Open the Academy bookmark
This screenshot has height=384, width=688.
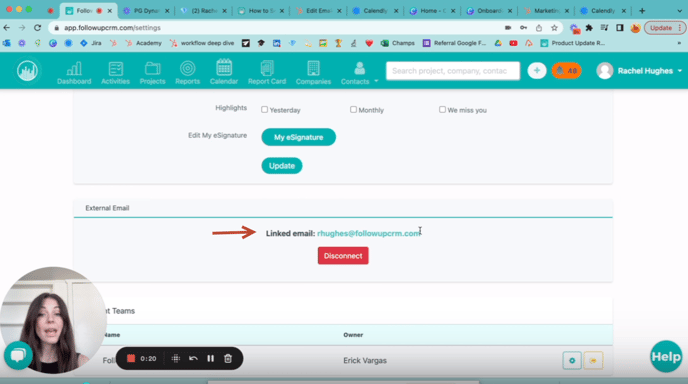click(x=143, y=43)
